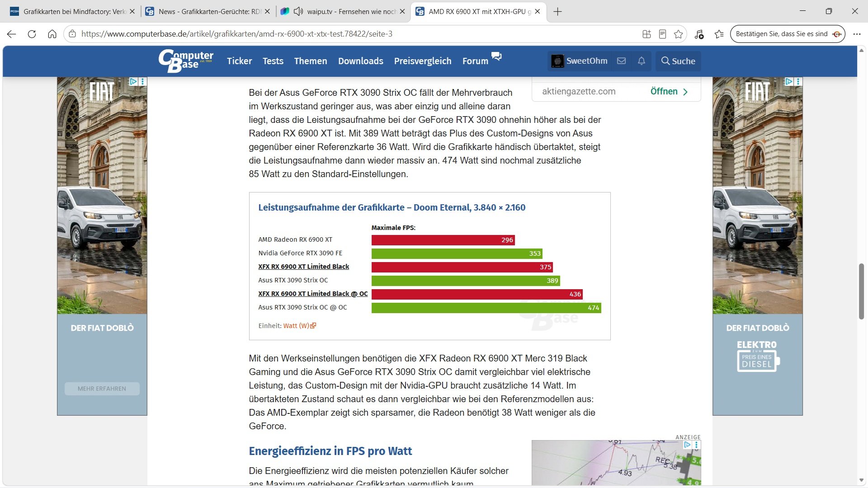Open XFX RX 6900 XT Limited Black @ OC link
The image size is (868, 488).
(313, 294)
